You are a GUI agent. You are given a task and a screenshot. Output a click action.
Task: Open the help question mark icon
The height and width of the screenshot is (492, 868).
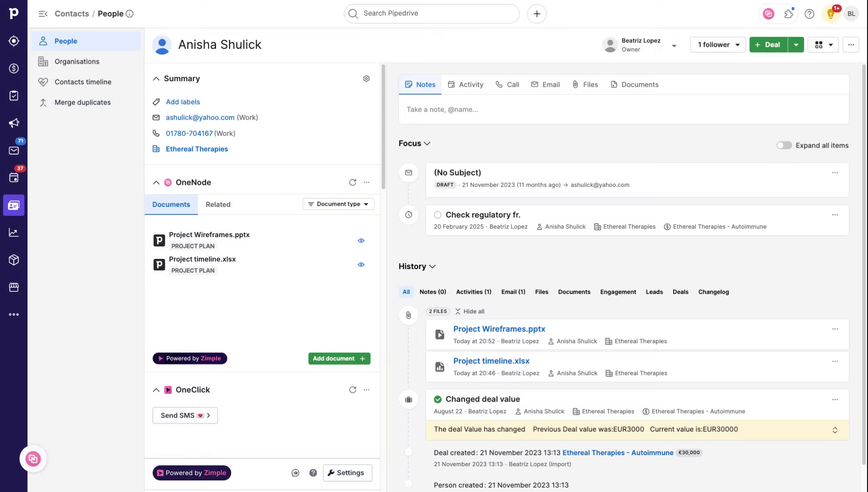(809, 14)
